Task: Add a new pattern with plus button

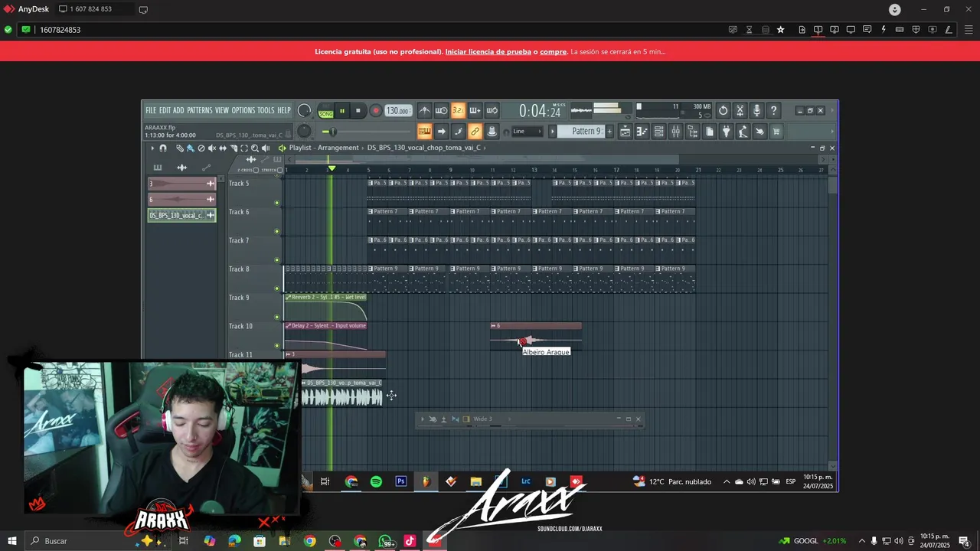Action: point(609,131)
